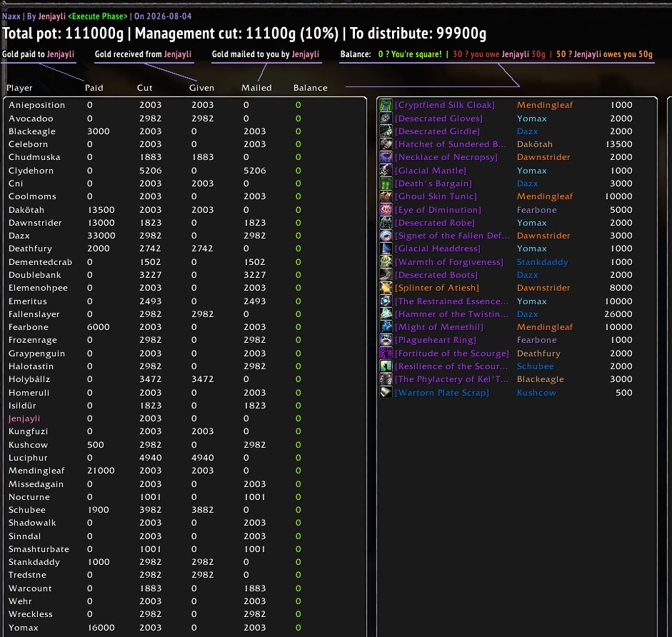The width and height of the screenshot is (672, 637).
Task: Click buyer Dakötah in the loot list
Action: (x=534, y=144)
